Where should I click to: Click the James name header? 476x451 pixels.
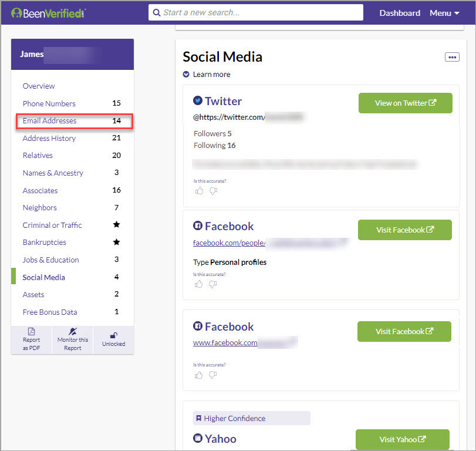72,54
